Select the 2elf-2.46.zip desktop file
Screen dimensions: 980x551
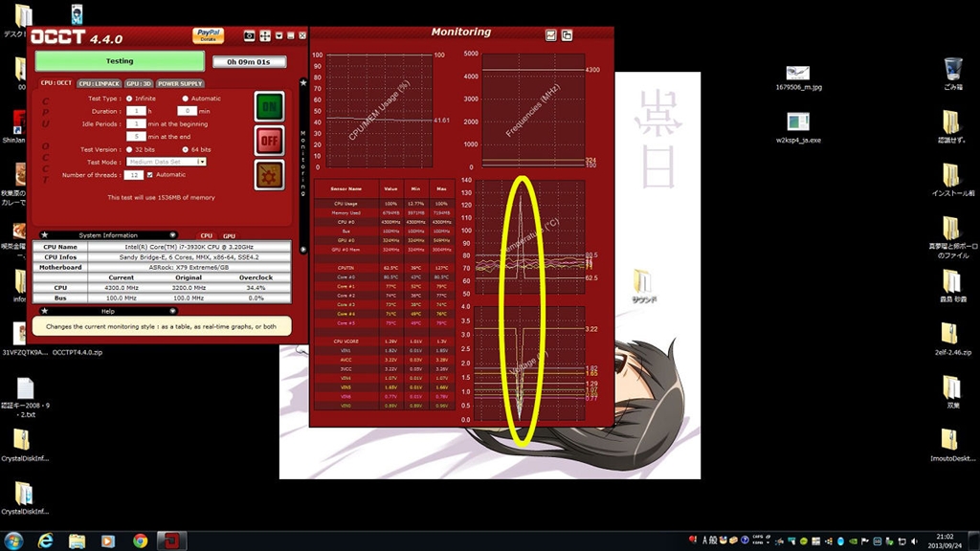click(x=951, y=340)
